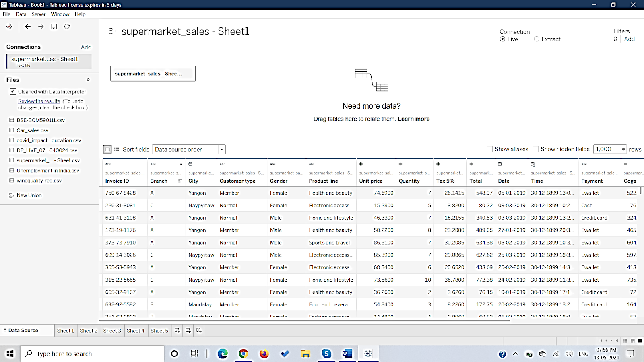The width and height of the screenshot is (644, 362).
Task: Click the New Story icon
Action: pos(199,331)
